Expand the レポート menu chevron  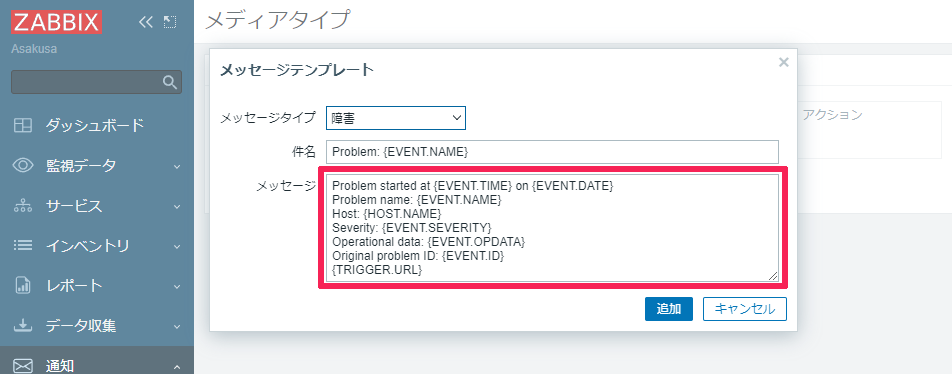(177, 286)
